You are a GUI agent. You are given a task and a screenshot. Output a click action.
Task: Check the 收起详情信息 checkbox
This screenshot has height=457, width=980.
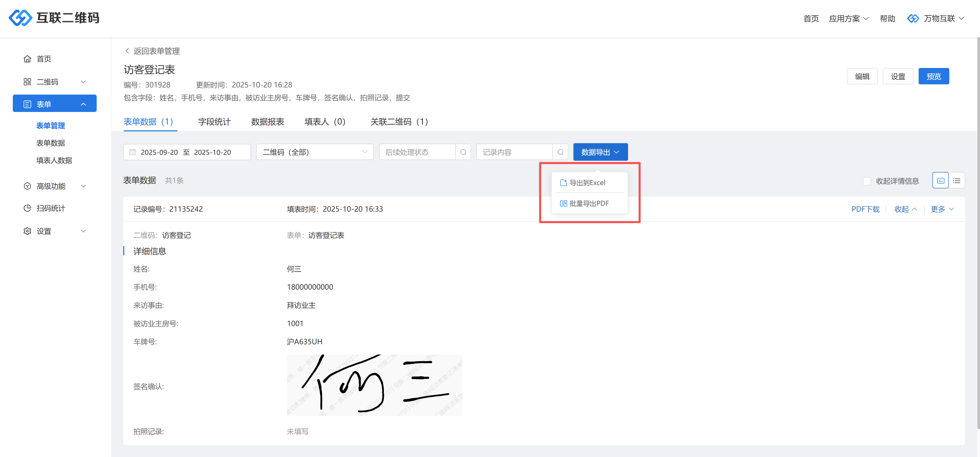point(867,181)
